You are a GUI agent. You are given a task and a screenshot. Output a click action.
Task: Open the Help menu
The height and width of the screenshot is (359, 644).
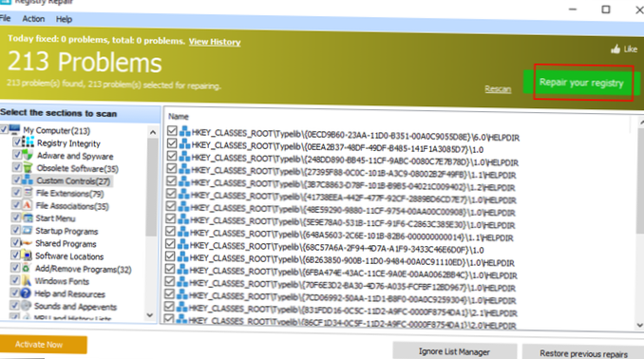64,19
